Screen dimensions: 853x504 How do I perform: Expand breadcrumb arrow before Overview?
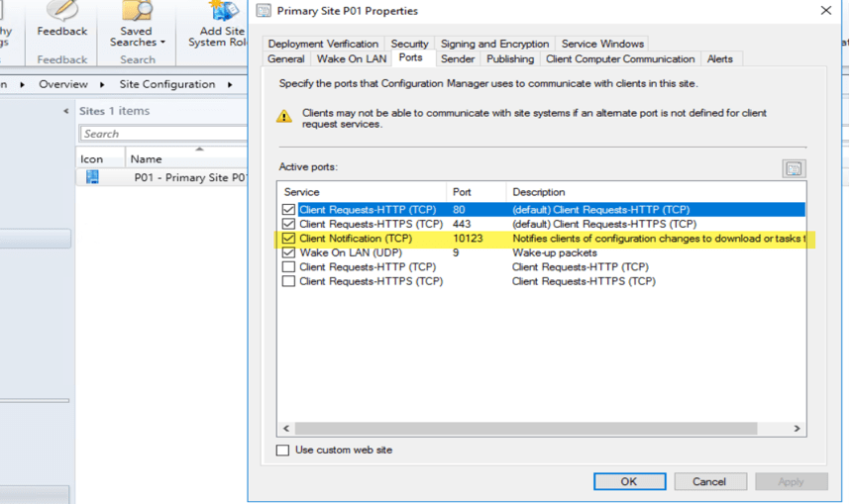point(22,84)
